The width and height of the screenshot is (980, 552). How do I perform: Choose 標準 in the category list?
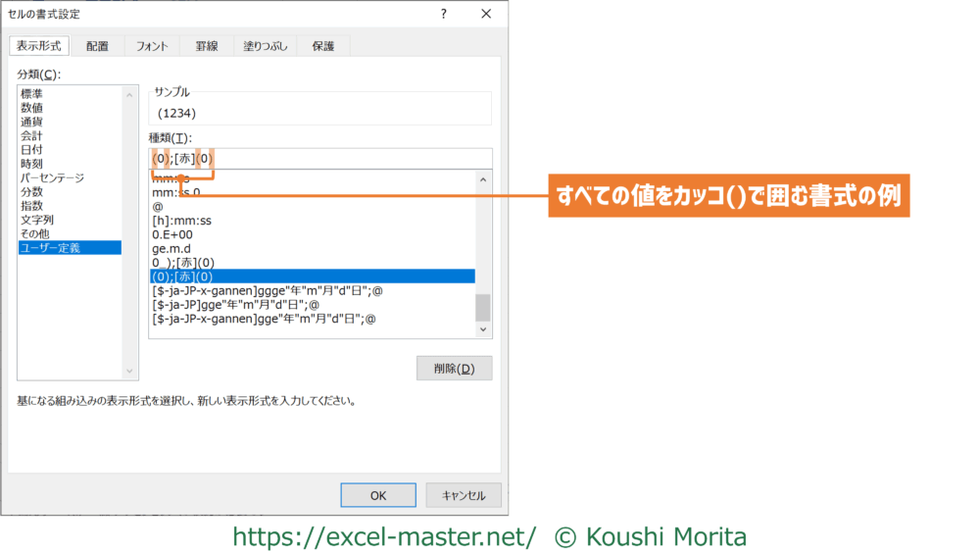32,93
